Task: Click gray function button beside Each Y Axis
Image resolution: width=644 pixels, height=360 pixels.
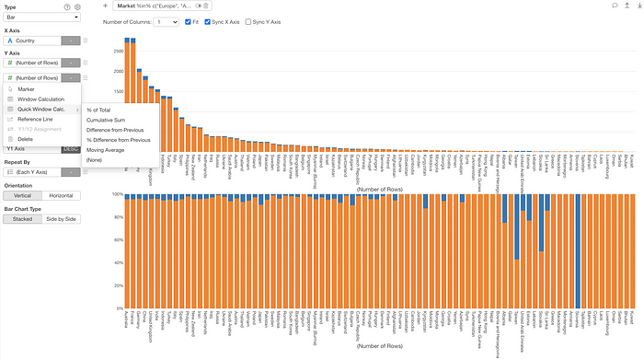Action: [x=71, y=172]
